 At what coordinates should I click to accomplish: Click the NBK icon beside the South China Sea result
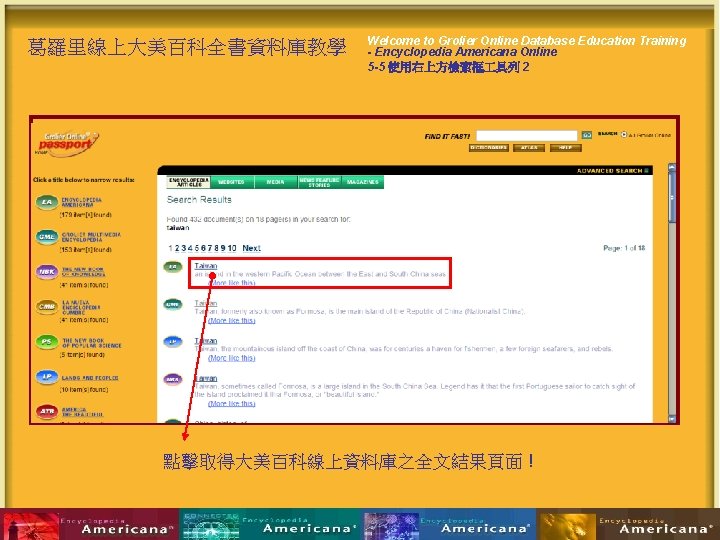pos(173,380)
